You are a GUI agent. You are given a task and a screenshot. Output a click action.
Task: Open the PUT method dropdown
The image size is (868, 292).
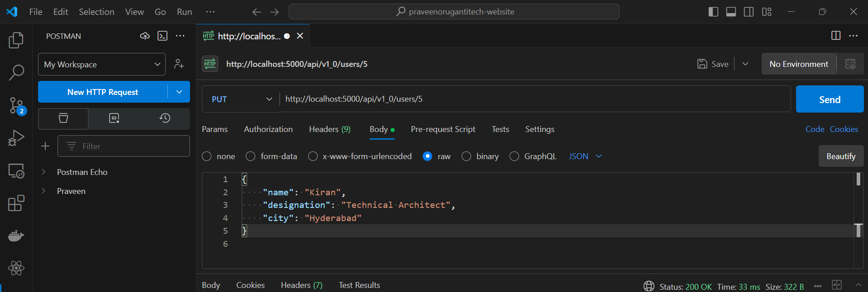pos(241,99)
